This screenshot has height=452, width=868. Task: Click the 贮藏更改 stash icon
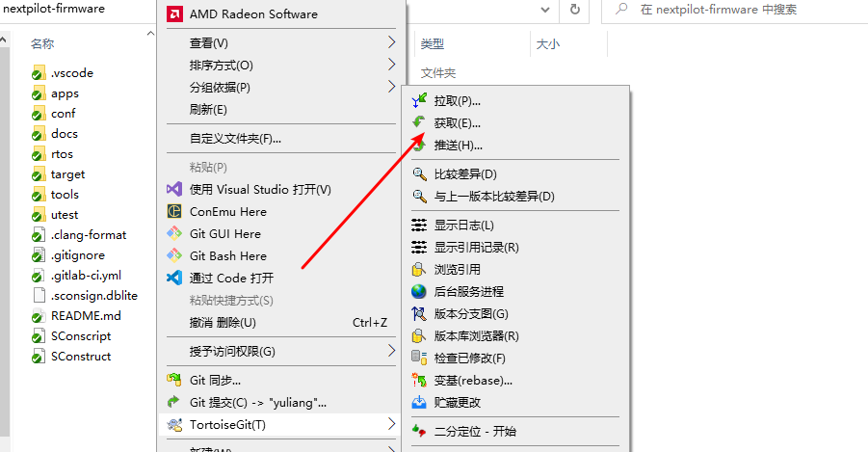419,402
